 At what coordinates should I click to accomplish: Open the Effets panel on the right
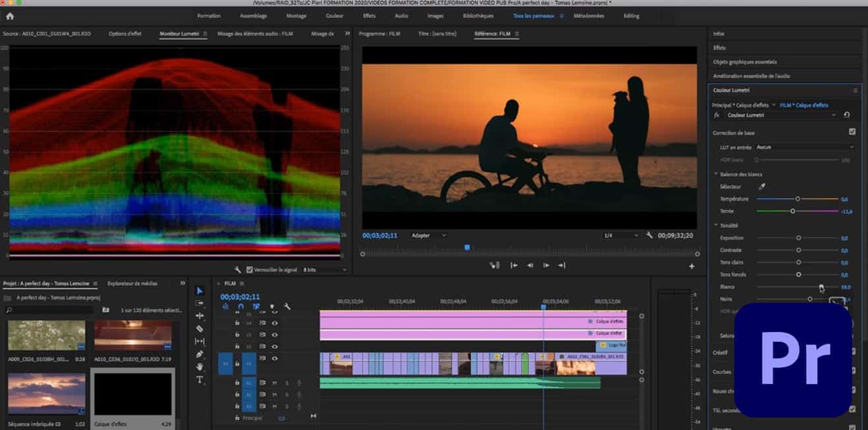point(718,47)
